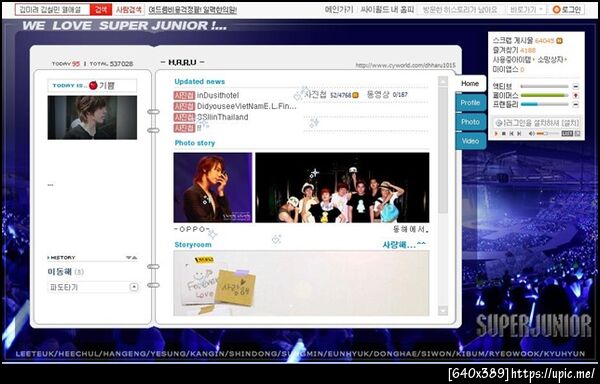Switch to the Home tab
This screenshot has width=600, height=384.
point(470,83)
